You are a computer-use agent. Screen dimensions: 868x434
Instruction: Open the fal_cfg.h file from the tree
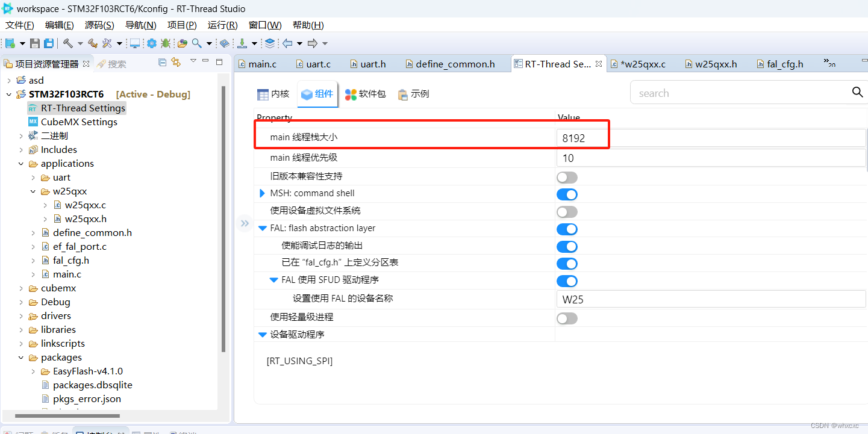[72, 260]
